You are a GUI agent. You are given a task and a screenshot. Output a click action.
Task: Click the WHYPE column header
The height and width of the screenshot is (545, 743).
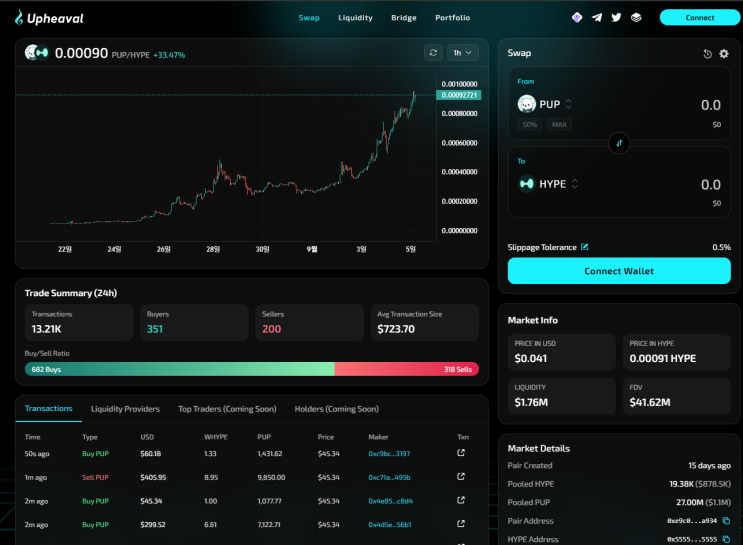(x=216, y=437)
